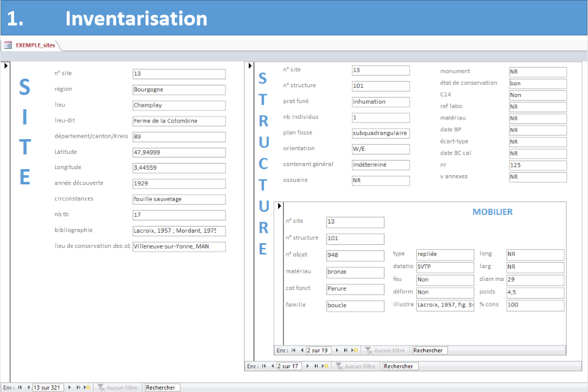Go to next record after '13 sur 321'
Image resolution: width=588 pixels, height=392 pixels.
pos(70,388)
